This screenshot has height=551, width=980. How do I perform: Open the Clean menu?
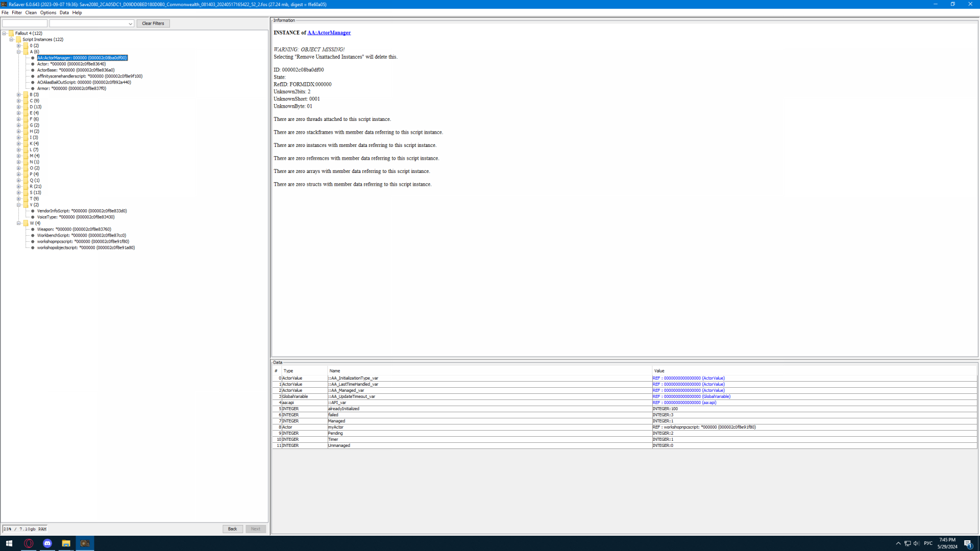click(31, 13)
